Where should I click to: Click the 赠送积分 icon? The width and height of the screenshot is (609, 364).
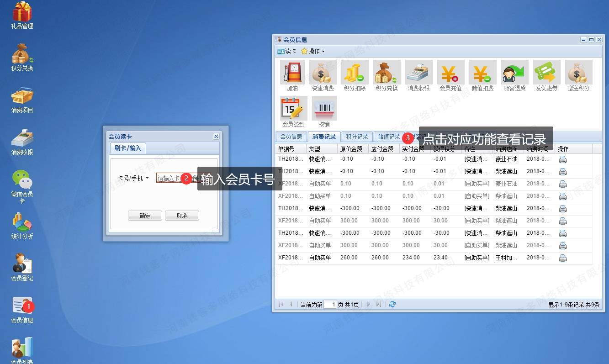point(579,72)
